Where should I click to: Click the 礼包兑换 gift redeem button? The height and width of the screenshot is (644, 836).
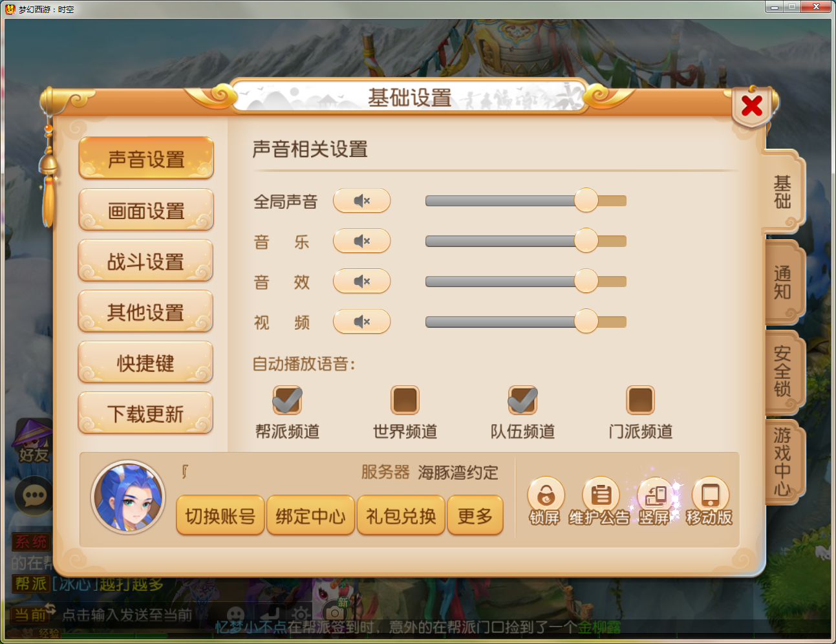coord(401,515)
